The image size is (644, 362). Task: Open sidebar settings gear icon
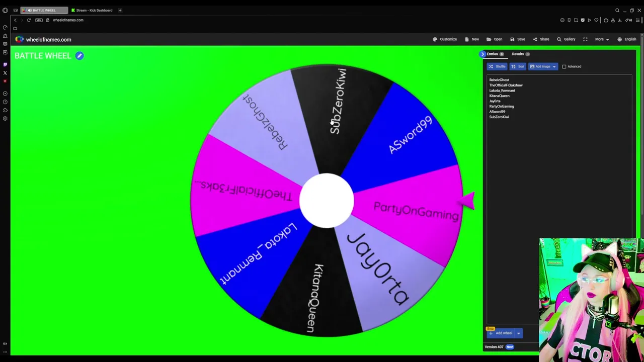[x=5, y=119]
